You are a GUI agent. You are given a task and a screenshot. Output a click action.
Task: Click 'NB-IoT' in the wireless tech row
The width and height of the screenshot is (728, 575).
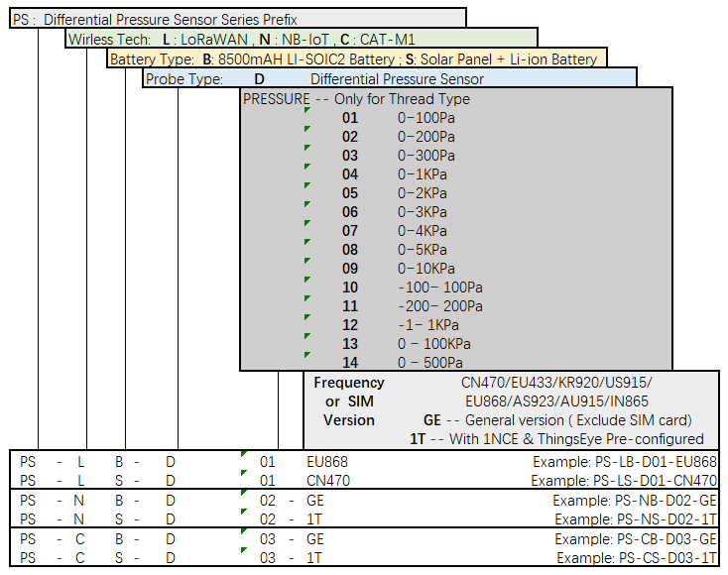coord(305,40)
